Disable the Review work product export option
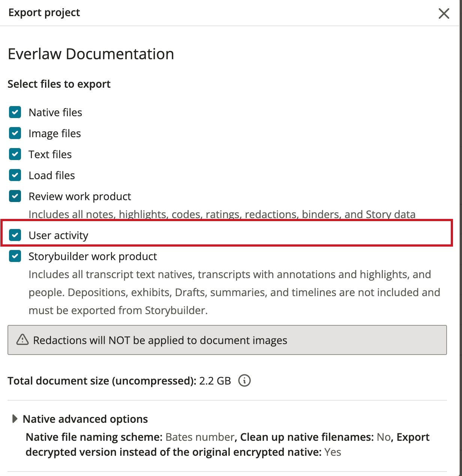Screen dimensions: 462x476 tap(15, 196)
